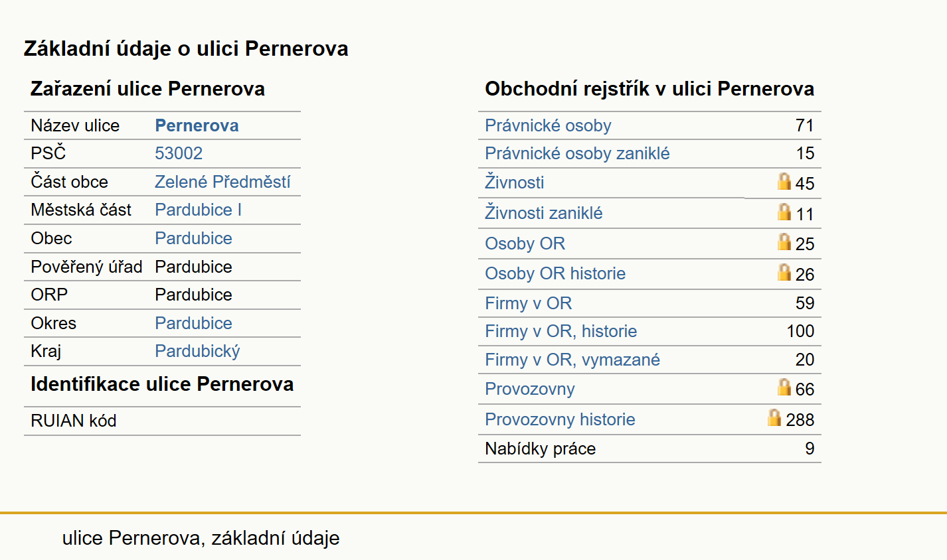Open the Provozovny historie link
The width and height of the screenshot is (947, 560).
[x=560, y=419]
